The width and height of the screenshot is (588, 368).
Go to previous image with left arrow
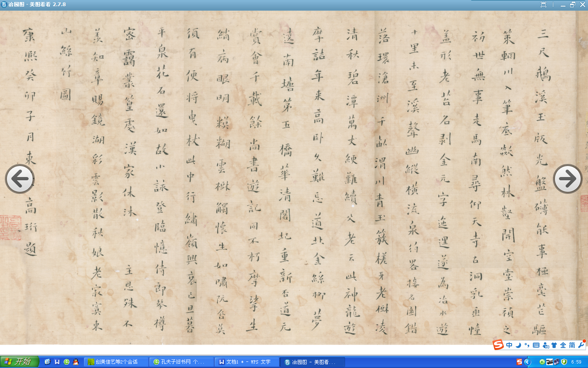(x=20, y=179)
